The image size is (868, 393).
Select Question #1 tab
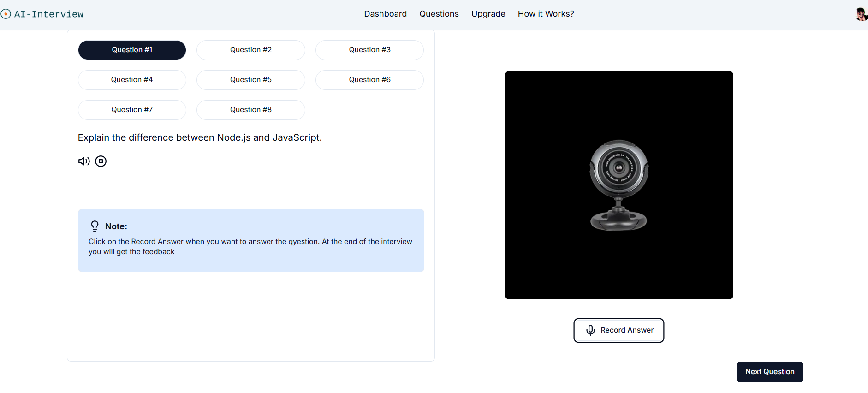[x=132, y=50]
